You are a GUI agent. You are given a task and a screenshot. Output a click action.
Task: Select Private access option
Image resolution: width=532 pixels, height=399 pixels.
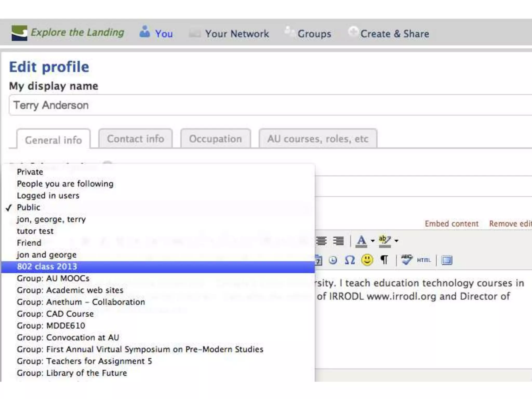pyautogui.click(x=30, y=172)
